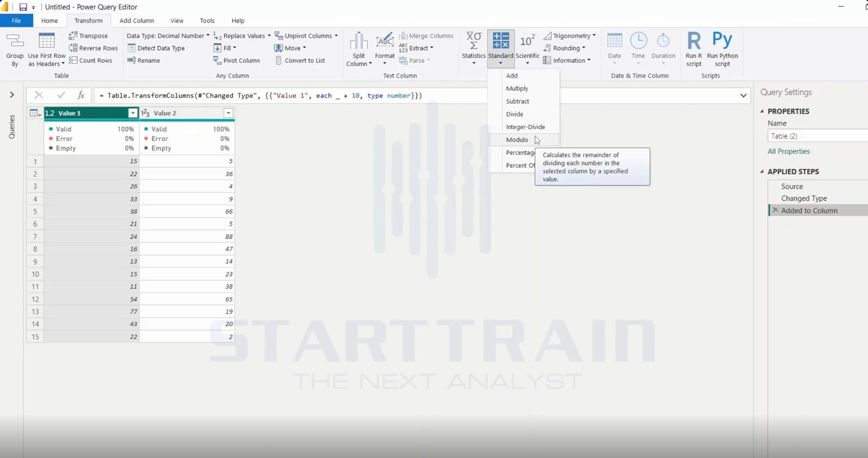Click the query Name input field

[x=818, y=136]
